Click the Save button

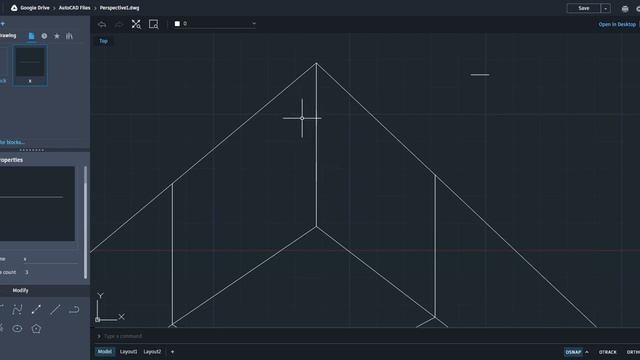584,8
